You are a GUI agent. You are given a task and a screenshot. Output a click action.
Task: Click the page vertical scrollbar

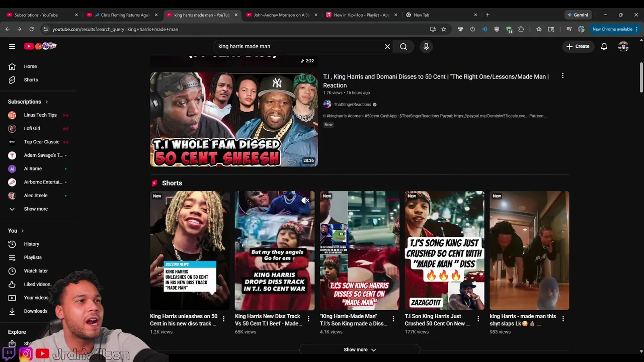pyautogui.click(x=641, y=77)
